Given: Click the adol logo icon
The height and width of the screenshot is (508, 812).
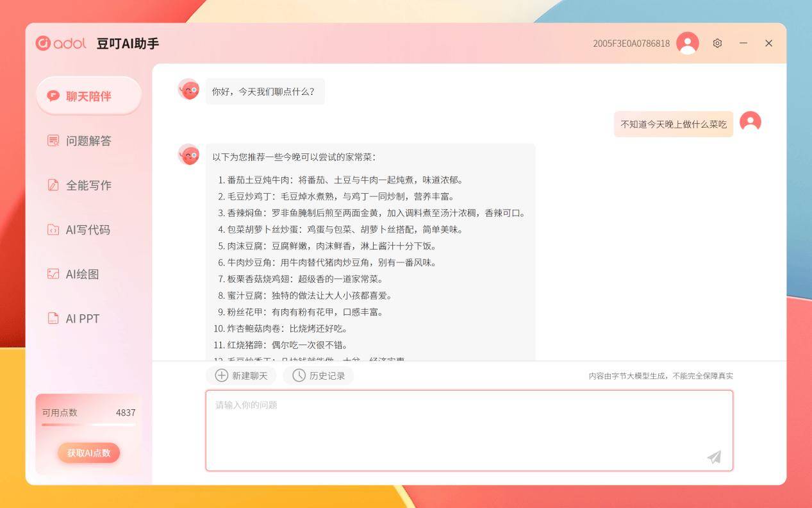Looking at the screenshot, I should pos(43,43).
